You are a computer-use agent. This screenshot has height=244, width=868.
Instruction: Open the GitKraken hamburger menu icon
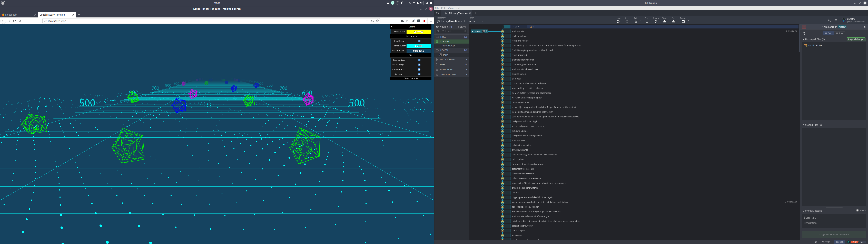(836, 20)
